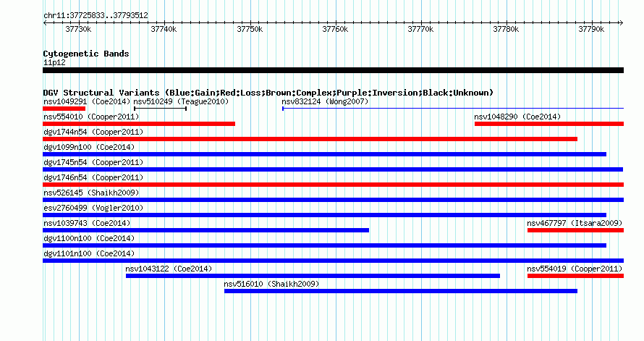
Task: Click the dgv1744n54 (Cooper2011) label
Action: tap(93, 132)
